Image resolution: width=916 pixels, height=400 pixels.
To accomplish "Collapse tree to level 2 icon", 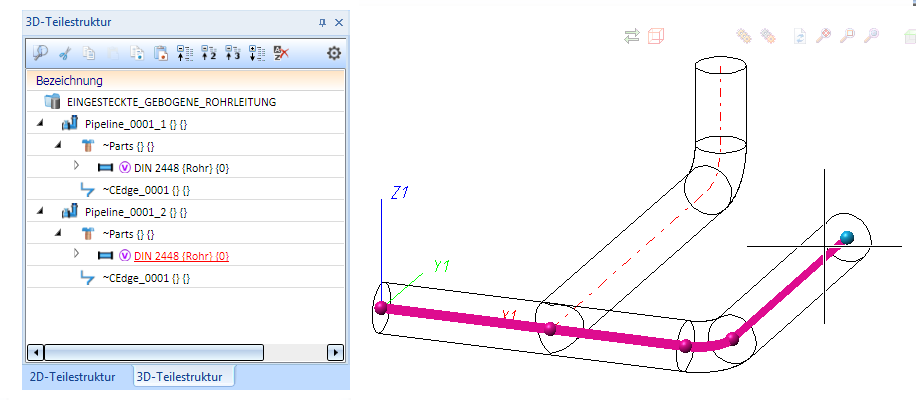I will 209,54.
